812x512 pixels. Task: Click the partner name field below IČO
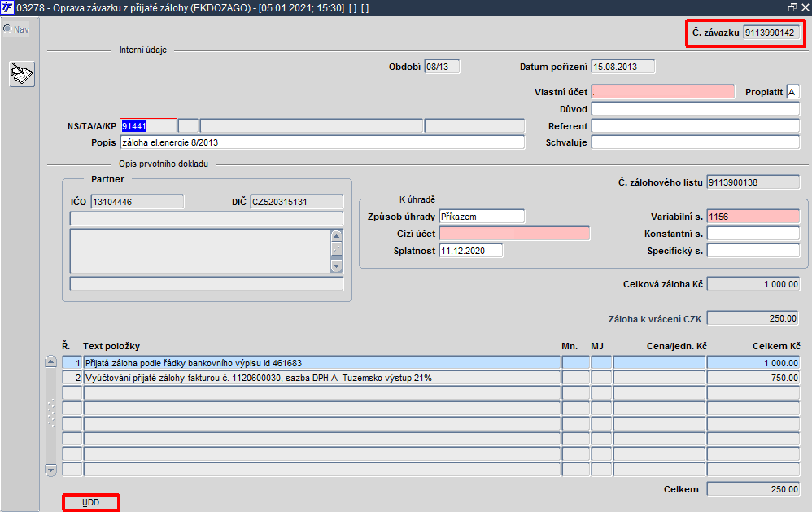(x=207, y=218)
